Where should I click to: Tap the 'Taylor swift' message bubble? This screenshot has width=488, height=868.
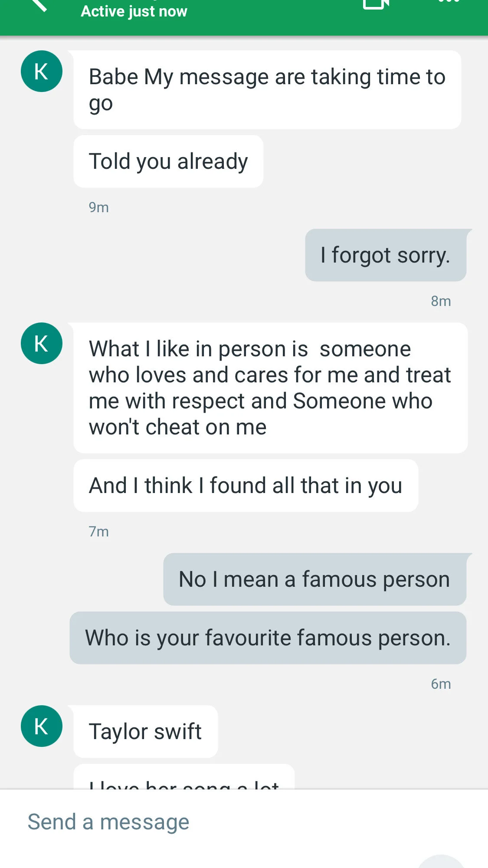coord(146,732)
